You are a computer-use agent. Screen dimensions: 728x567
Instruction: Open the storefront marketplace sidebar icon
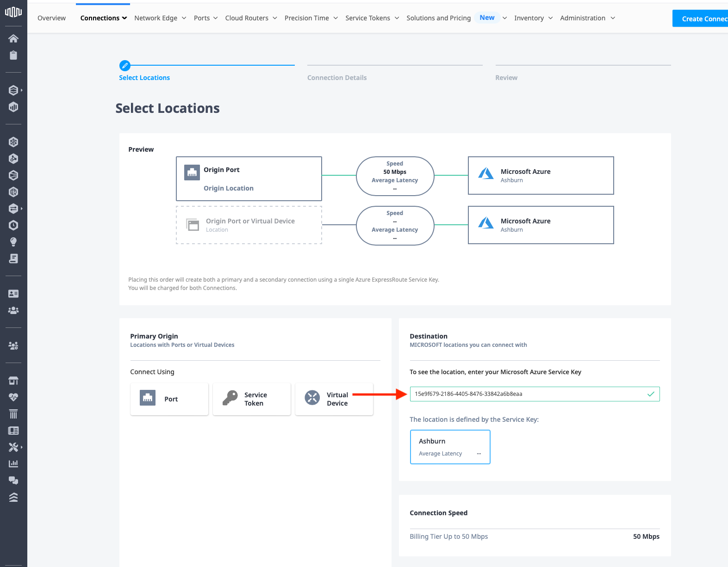pos(13,381)
